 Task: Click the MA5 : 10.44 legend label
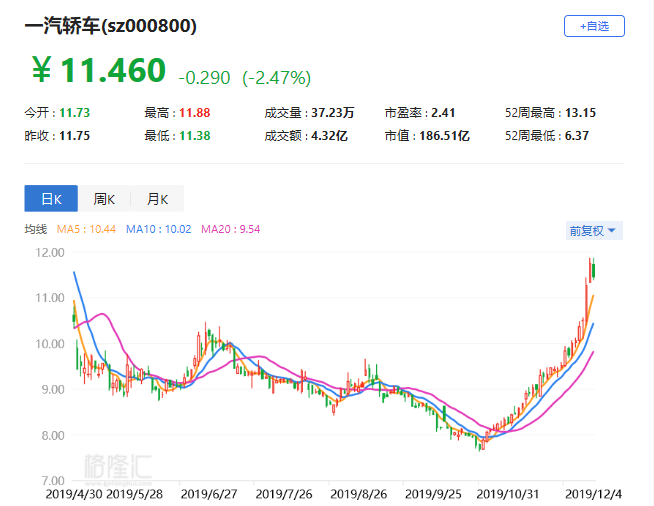[x=86, y=229]
